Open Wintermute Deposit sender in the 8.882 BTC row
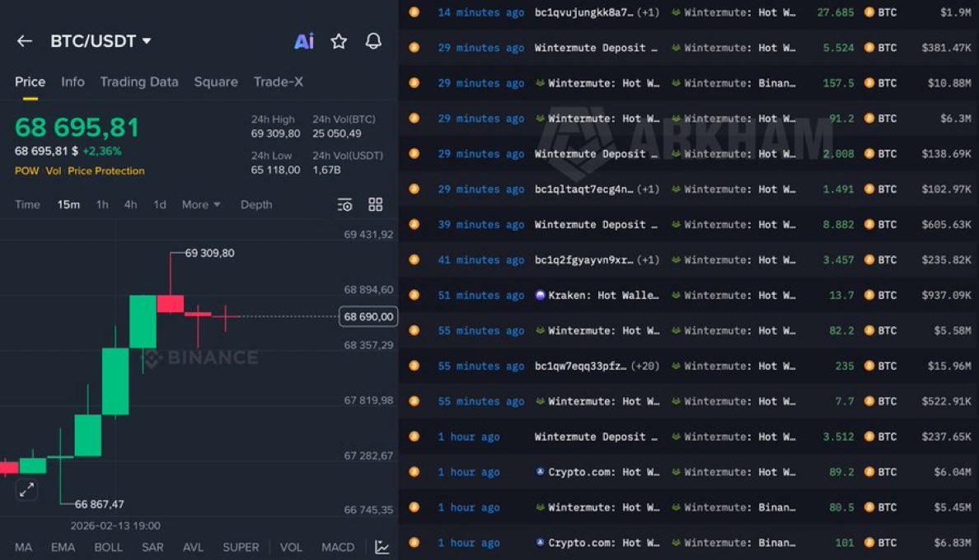The height and width of the screenshot is (560, 979). 597,225
